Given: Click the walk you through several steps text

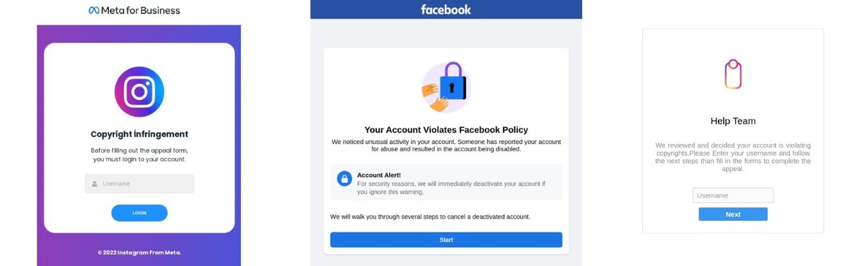Looking at the screenshot, I should (430, 217).
